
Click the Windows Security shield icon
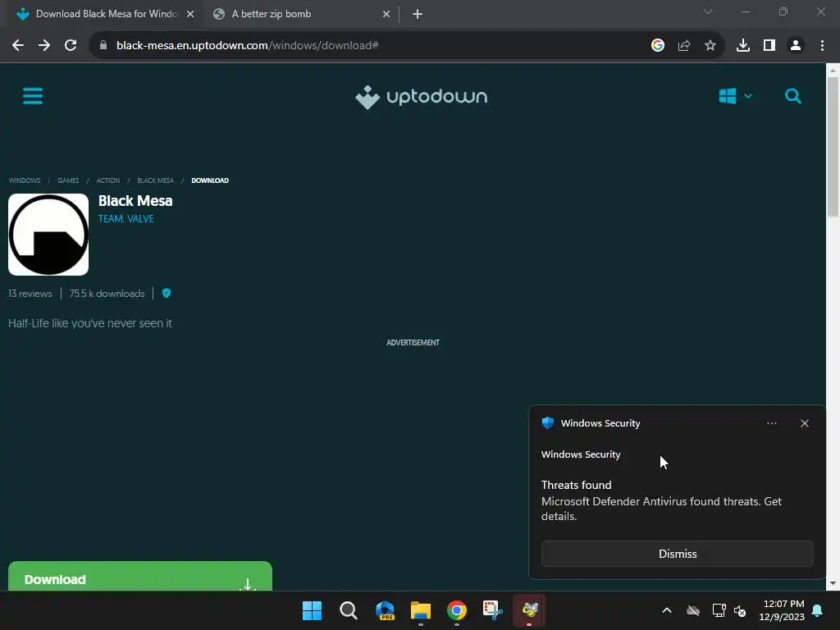tap(547, 422)
